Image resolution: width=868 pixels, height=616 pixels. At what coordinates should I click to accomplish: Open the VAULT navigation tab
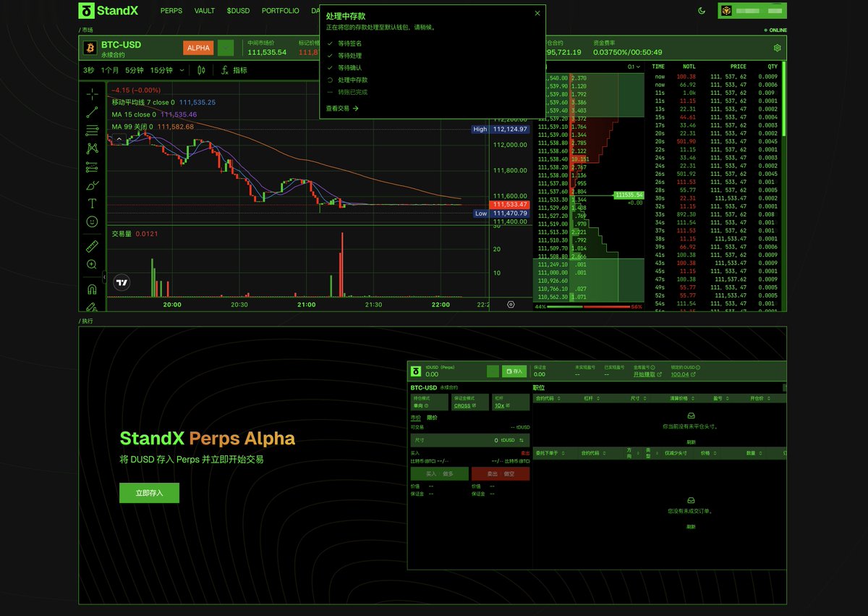205,11
